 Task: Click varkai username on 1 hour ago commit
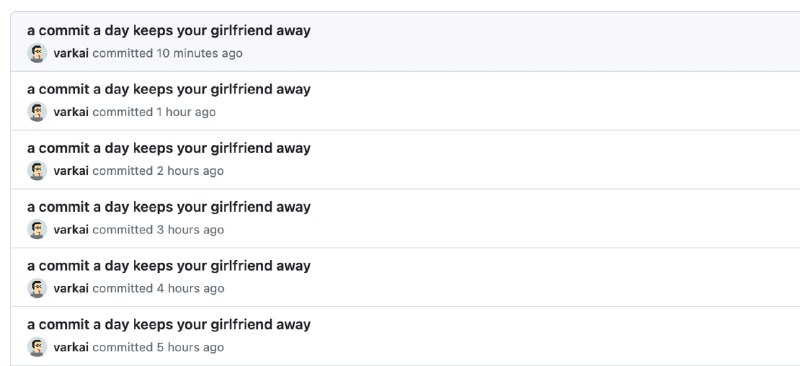[x=71, y=112]
